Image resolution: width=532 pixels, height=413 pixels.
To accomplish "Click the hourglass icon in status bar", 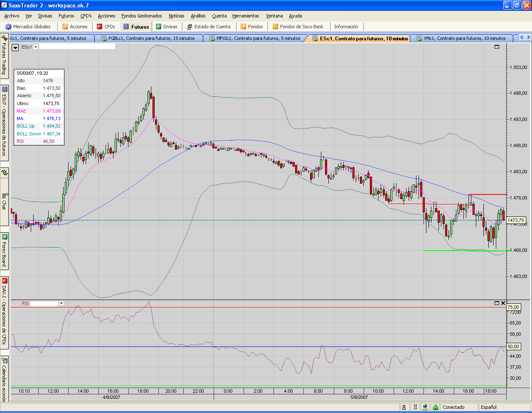I will pyautogui.click(x=415, y=407).
